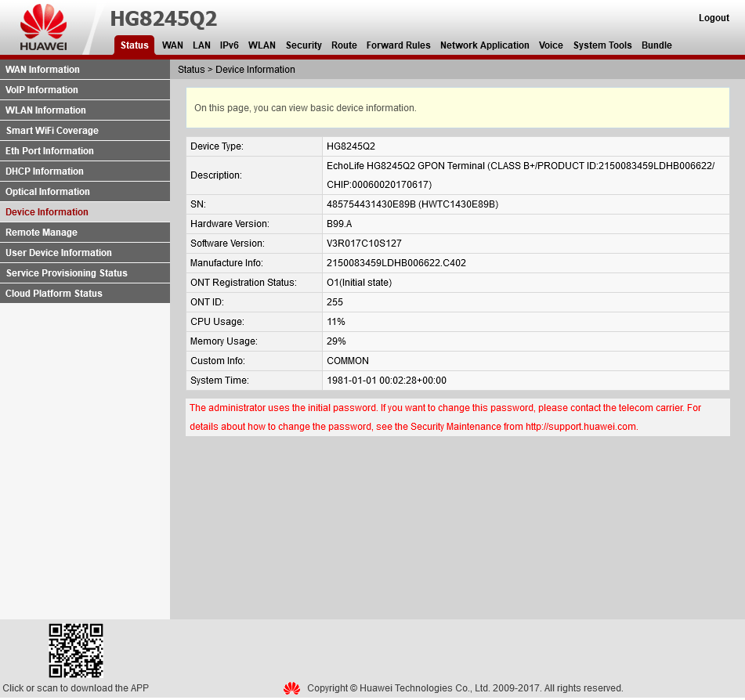Click the small Huawei logo in the footer
This screenshot has width=745, height=700.
[291, 688]
